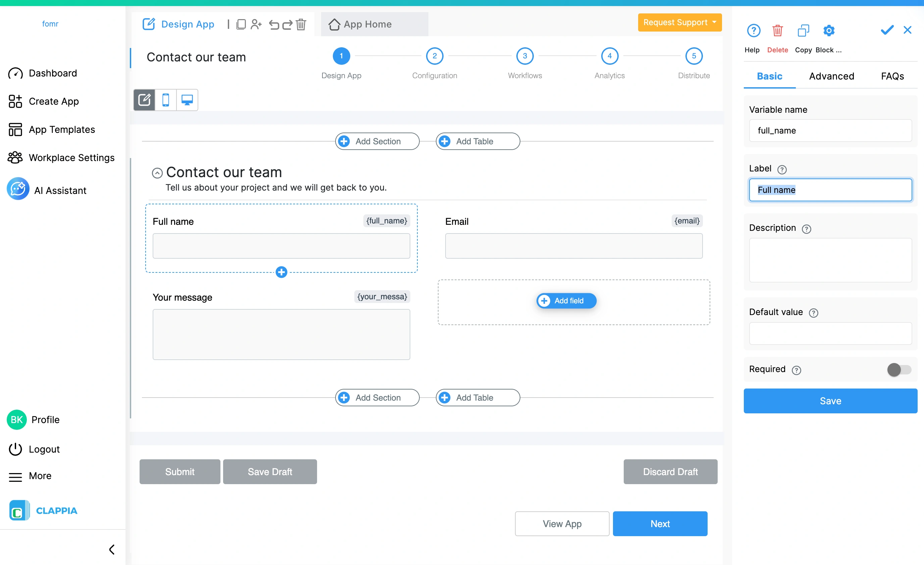Viewport: 924px width, 565px height.
Task: Click the trash icon in top toolbar
Action: point(301,24)
